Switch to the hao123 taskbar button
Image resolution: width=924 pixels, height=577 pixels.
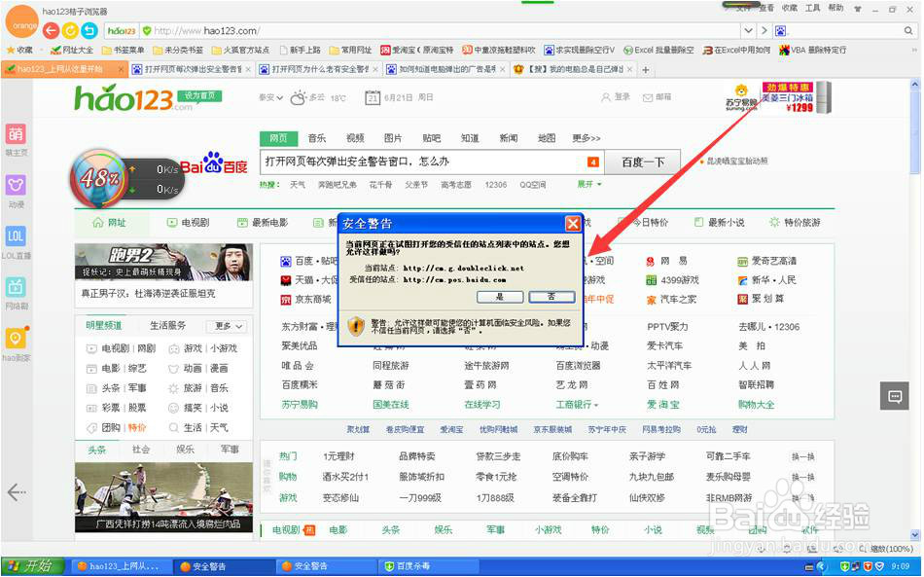point(123,566)
